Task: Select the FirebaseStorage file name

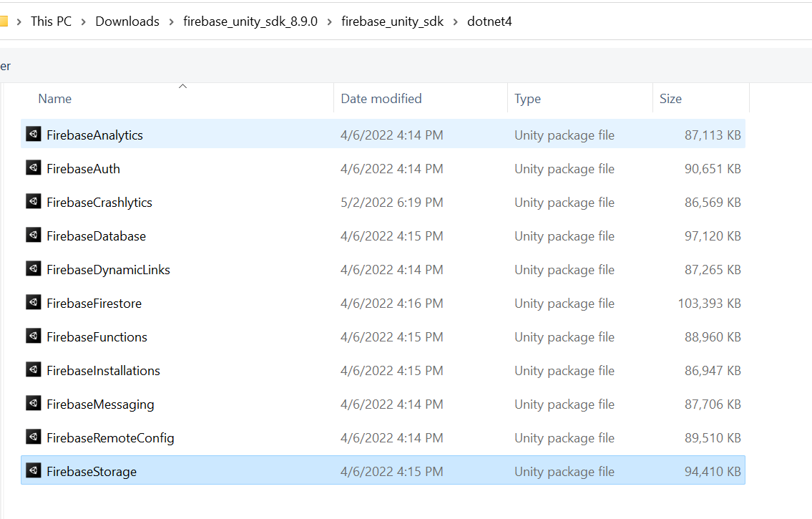Action: (x=92, y=472)
